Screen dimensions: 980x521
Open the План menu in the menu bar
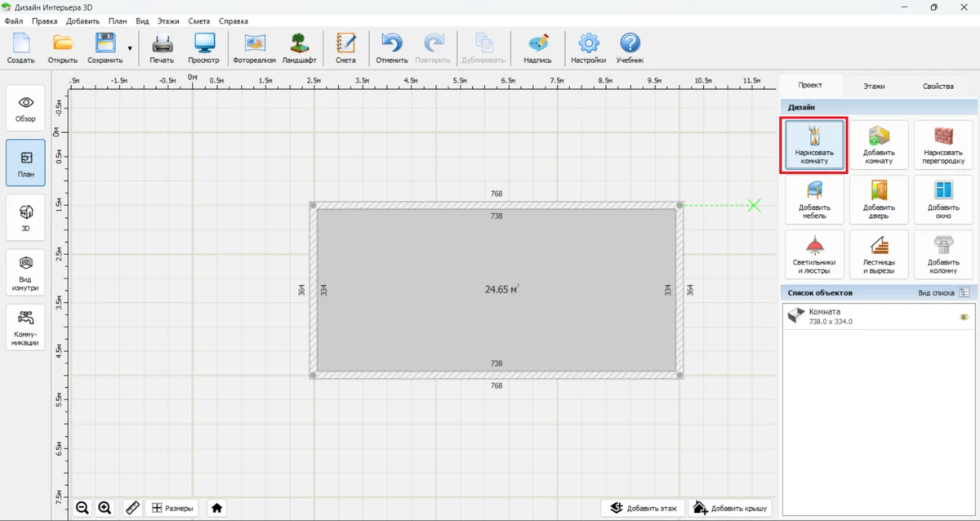pyautogui.click(x=118, y=20)
